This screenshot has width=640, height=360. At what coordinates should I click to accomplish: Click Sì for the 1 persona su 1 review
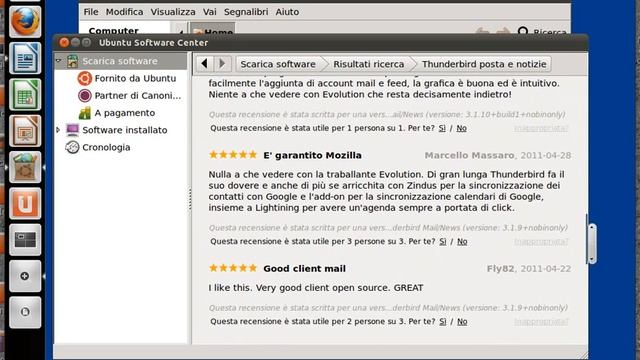coord(442,128)
